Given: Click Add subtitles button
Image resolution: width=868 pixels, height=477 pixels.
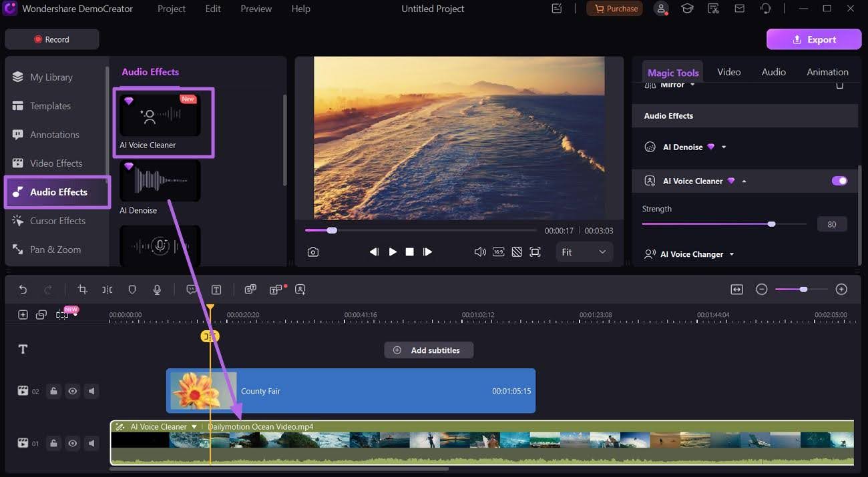Looking at the screenshot, I should tap(429, 350).
